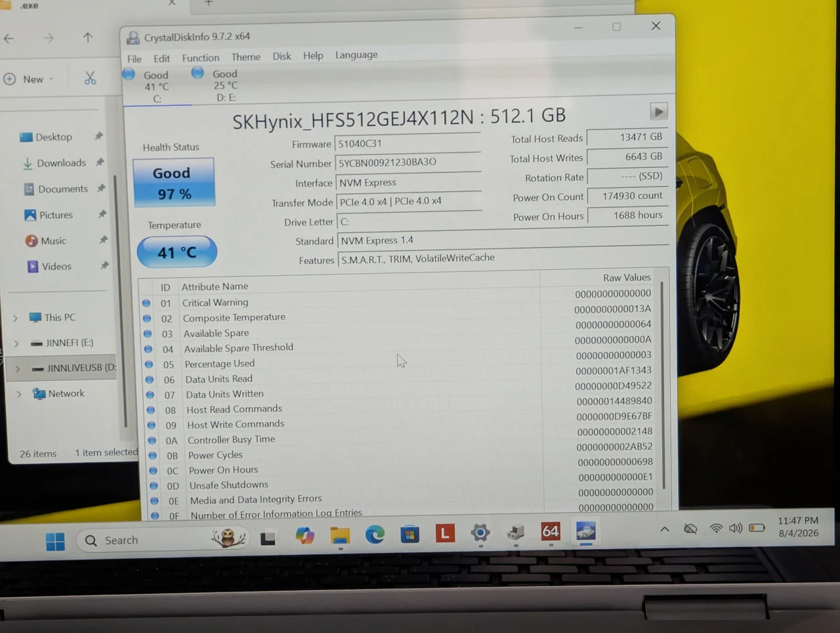This screenshot has width=840, height=633.
Task: Open the Settings gear on the taskbar
Action: coord(480,533)
